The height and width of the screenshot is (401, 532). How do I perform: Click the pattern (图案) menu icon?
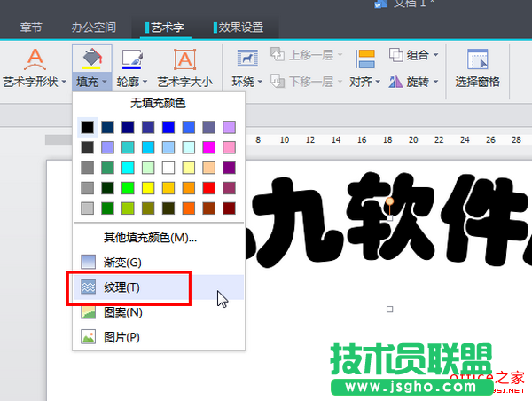tap(88, 312)
